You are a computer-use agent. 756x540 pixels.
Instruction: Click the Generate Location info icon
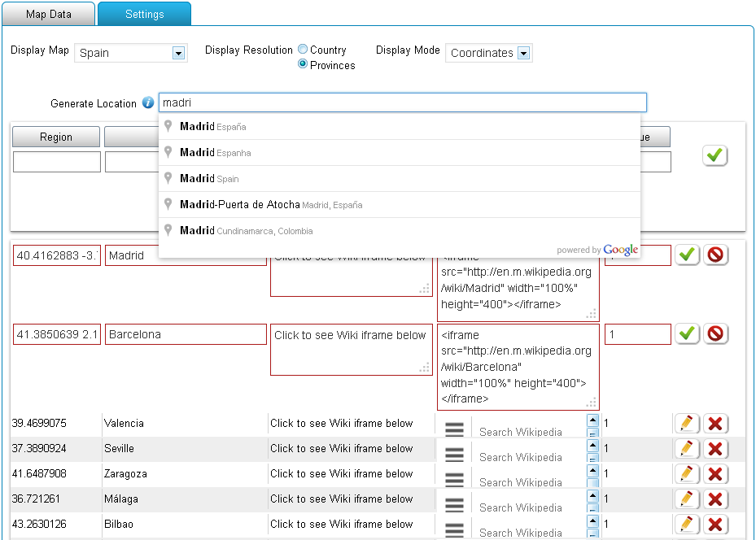148,102
